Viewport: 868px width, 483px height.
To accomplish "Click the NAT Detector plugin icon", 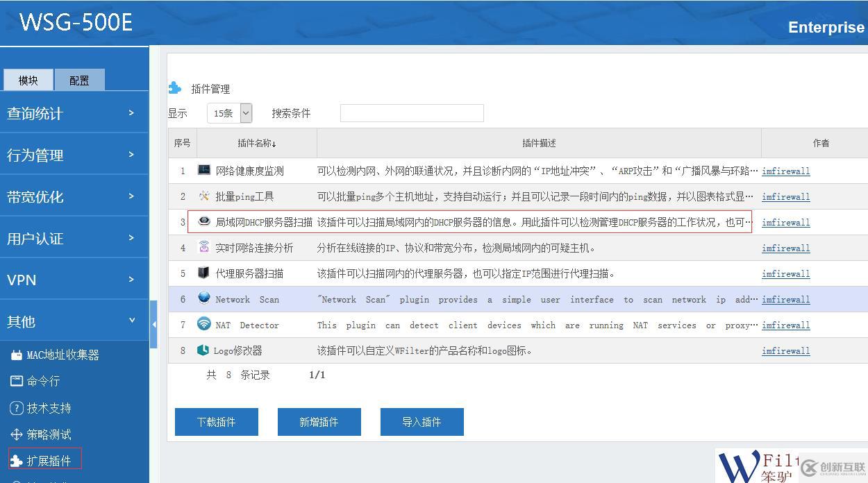I will pos(203,325).
